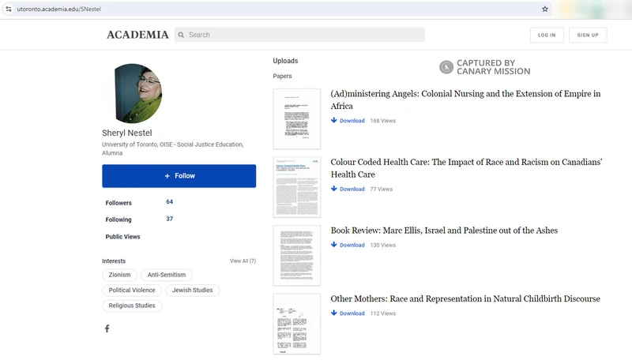Click the Sheryl Nestel profile name
This screenshot has width=632, height=364.
tap(127, 133)
